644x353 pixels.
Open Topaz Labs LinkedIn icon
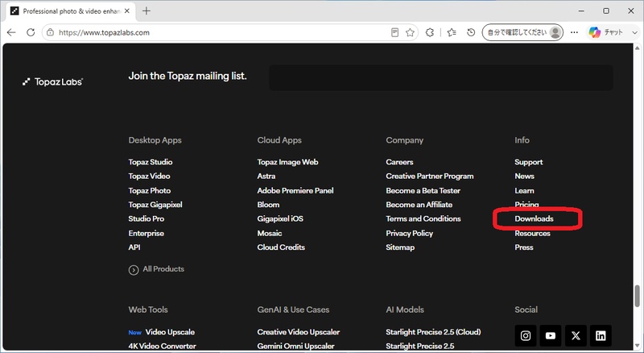tap(601, 336)
